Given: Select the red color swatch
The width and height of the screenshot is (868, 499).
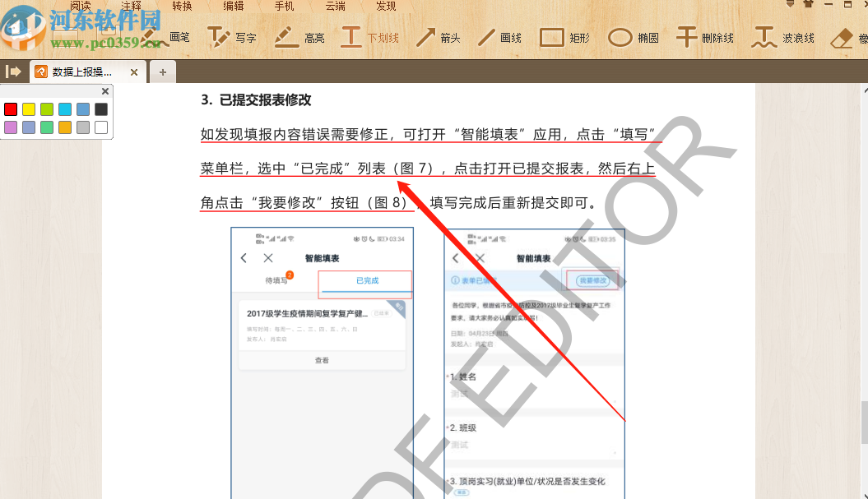Looking at the screenshot, I should (11, 109).
